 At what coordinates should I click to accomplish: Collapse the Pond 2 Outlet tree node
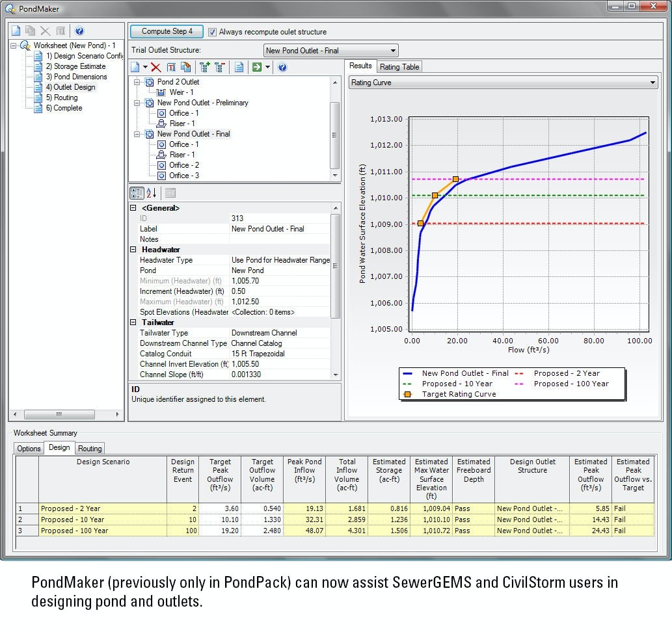pos(137,82)
